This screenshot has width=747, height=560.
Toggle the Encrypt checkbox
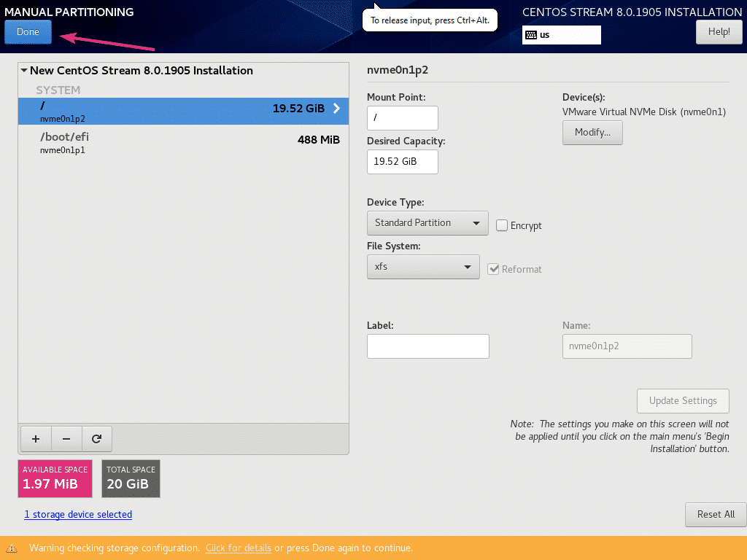point(502,225)
